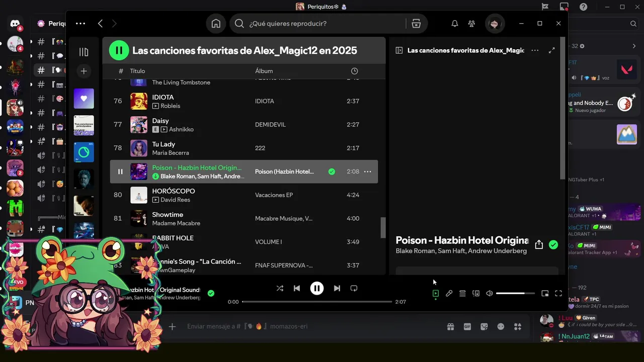Open Friend Activity icon

471,24
